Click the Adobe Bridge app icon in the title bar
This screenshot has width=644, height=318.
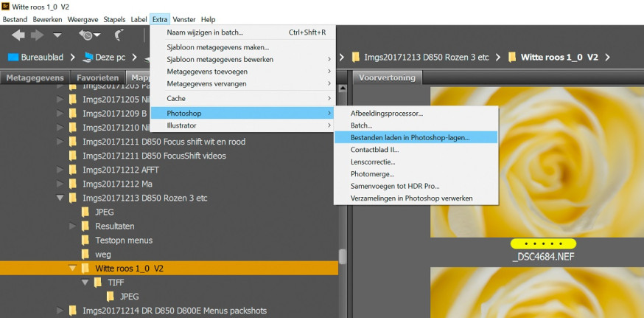[6, 7]
